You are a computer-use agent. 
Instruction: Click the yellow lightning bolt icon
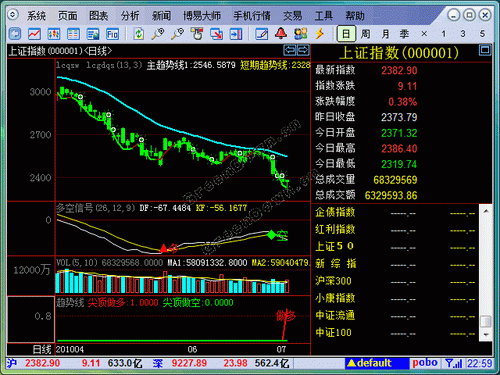click(320, 33)
